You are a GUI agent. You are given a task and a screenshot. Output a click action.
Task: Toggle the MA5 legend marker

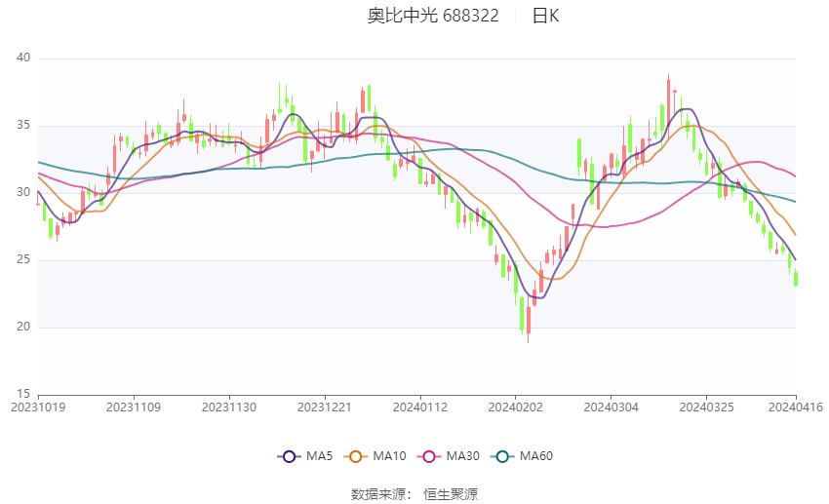pos(289,456)
